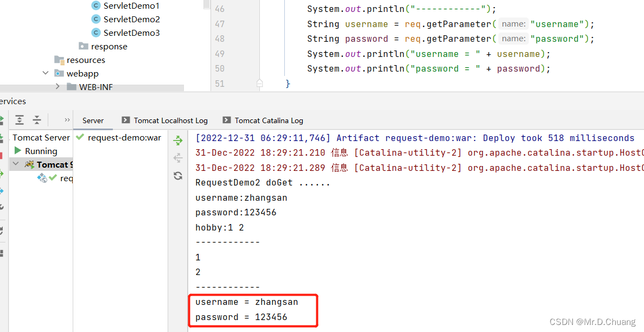Show more Services toolbar actions
This screenshot has width=644, height=332.
click(x=67, y=120)
